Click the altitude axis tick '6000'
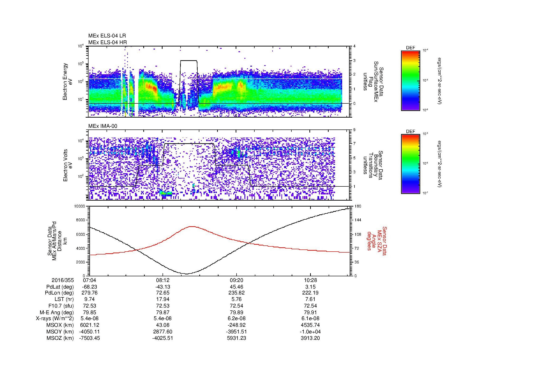Screen dimensions: 555x392 tap(80, 234)
